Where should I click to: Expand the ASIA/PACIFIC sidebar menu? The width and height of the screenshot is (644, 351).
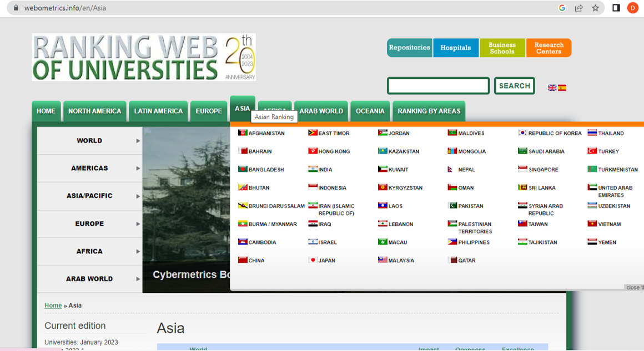point(90,196)
